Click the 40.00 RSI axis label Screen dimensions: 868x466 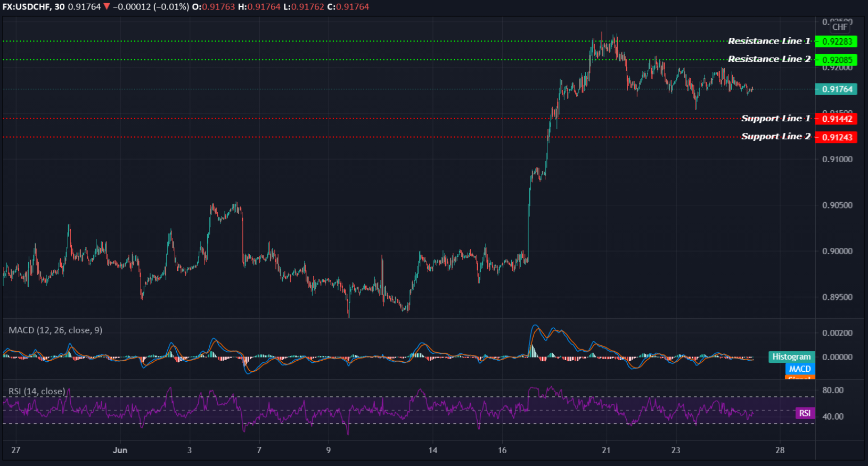point(833,417)
